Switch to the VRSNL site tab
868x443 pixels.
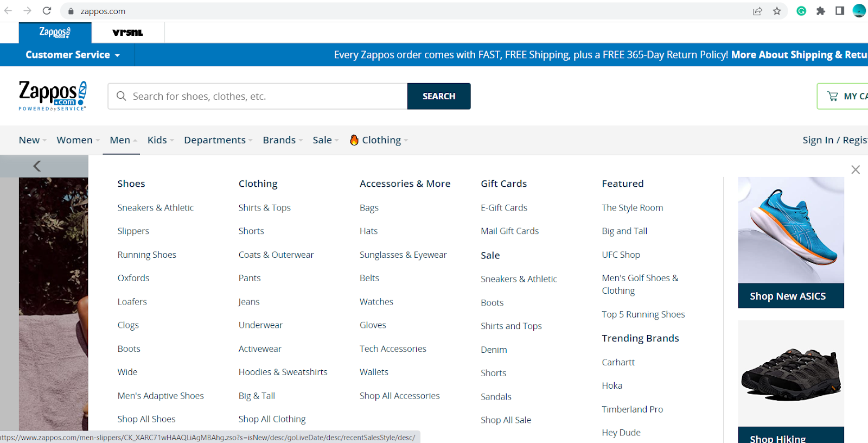(128, 33)
